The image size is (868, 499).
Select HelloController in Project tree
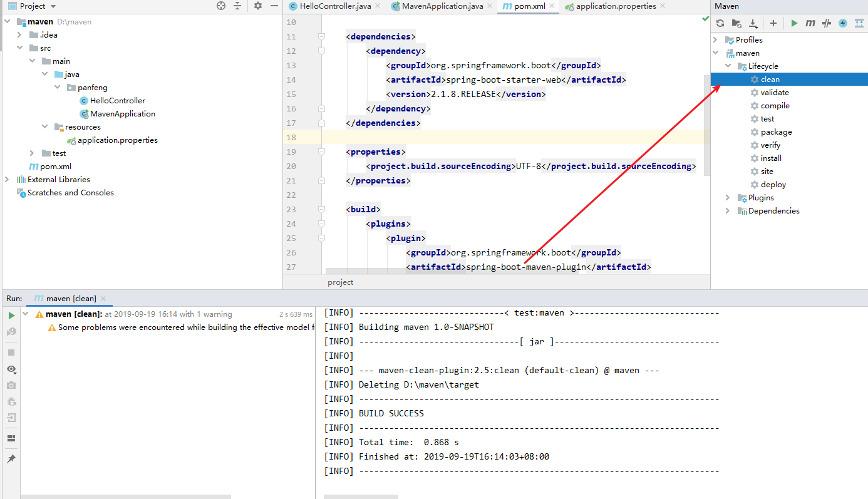pos(117,101)
